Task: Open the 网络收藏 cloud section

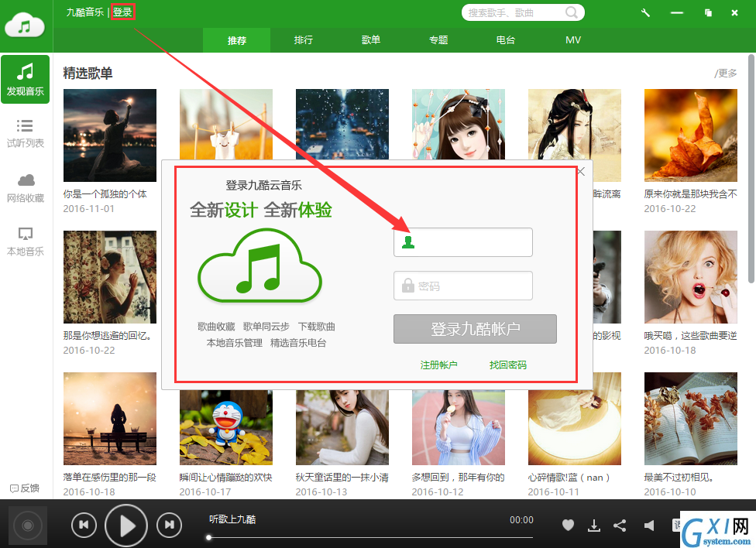Action: tap(26, 188)
